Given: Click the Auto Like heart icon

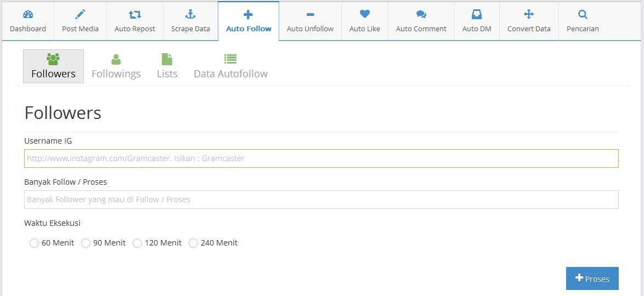Looking at the screenshot, I should 365,14.
